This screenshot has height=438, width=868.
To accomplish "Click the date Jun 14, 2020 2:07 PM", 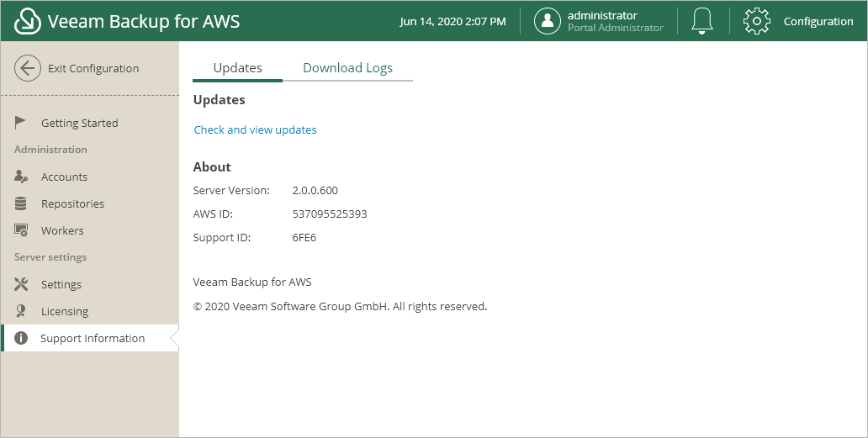I will coord(453,22).
